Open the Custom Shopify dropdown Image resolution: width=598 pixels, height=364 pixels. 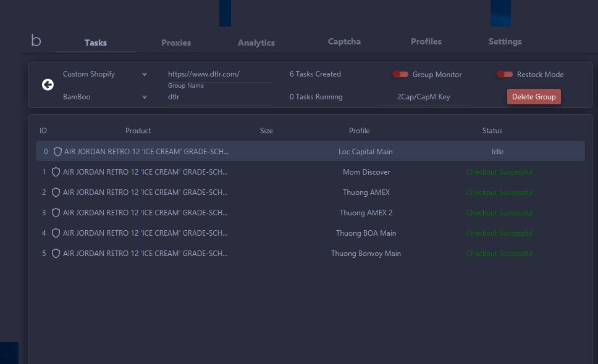pyautogui.click(x=105, y=74)
